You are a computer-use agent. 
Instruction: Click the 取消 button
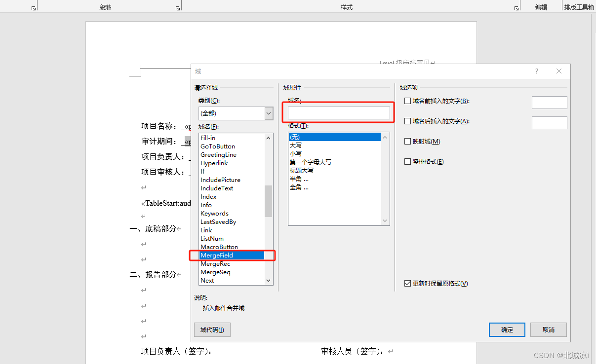pyautogui.click(x=548, y=329)
